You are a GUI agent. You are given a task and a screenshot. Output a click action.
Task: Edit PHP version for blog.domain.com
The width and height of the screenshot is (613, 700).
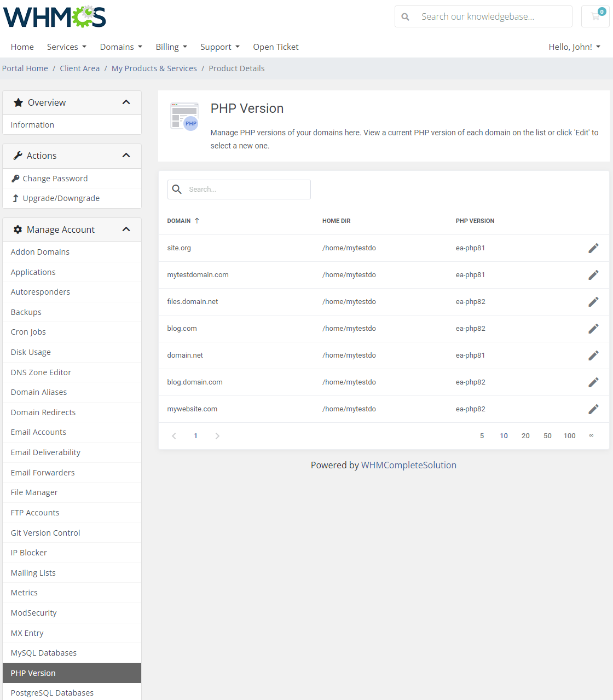(x=593, y=382)
